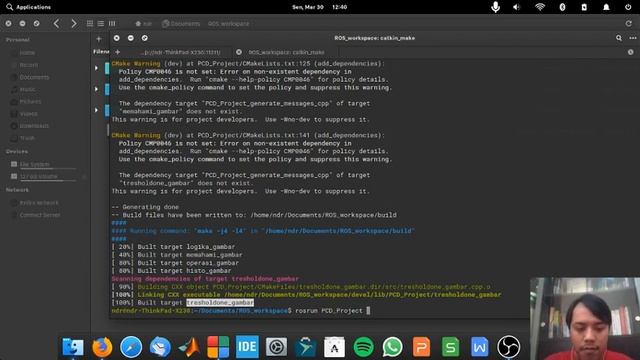Switch Files to grid icon view
This screenshot has width=640, height=360.
[90, 24]
